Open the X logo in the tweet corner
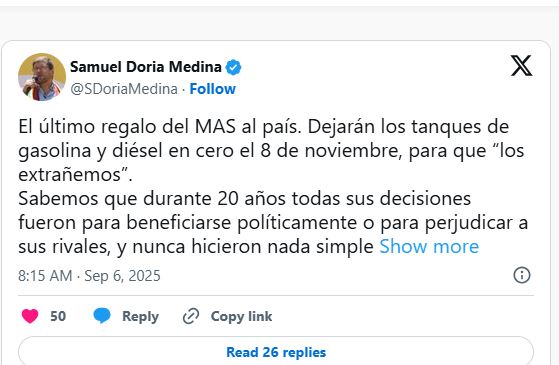The width and height of the screenshot is (559, 365). (521, 66)
